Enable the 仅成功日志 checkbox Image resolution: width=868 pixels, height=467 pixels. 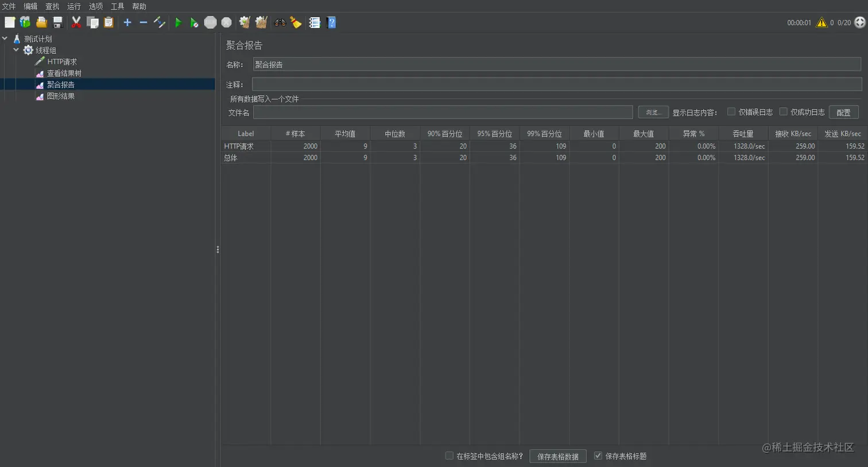(783, 112)
